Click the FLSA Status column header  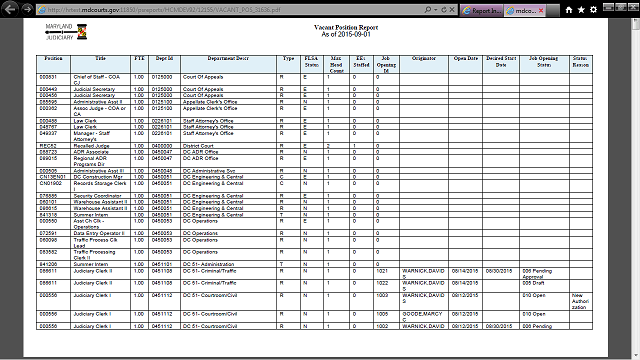[x=311, y=64]
